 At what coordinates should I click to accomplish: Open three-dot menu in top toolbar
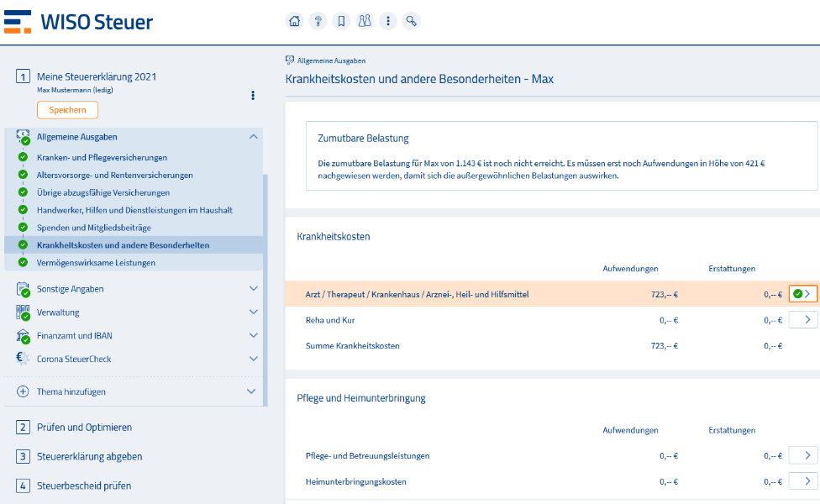click(x=387, y=22)
